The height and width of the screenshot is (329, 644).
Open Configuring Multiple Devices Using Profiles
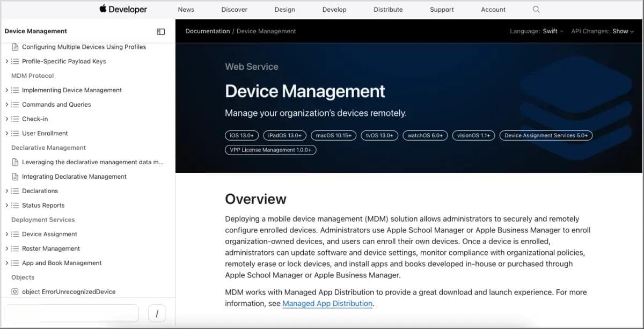pyautogui.click(x=84, y=47)
